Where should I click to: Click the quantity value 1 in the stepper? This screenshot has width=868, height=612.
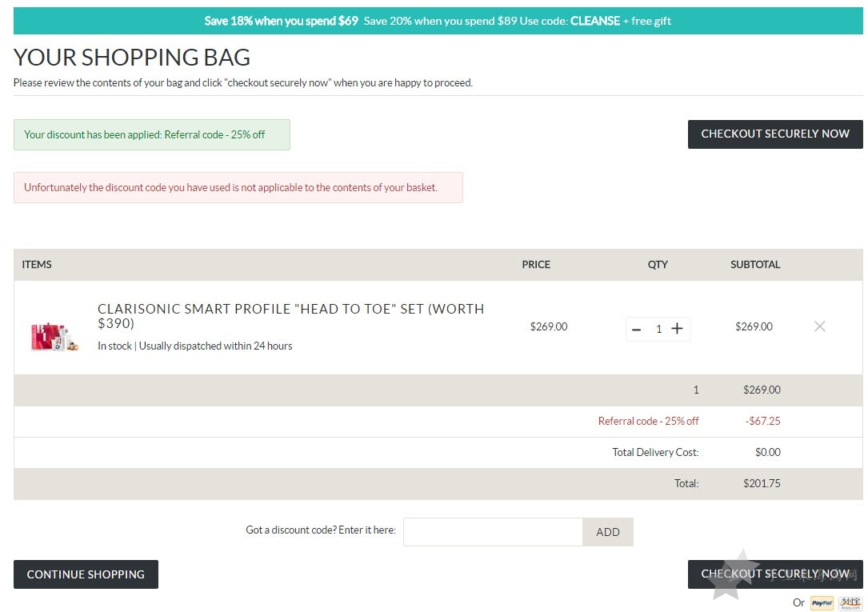[x=658, y=330]
